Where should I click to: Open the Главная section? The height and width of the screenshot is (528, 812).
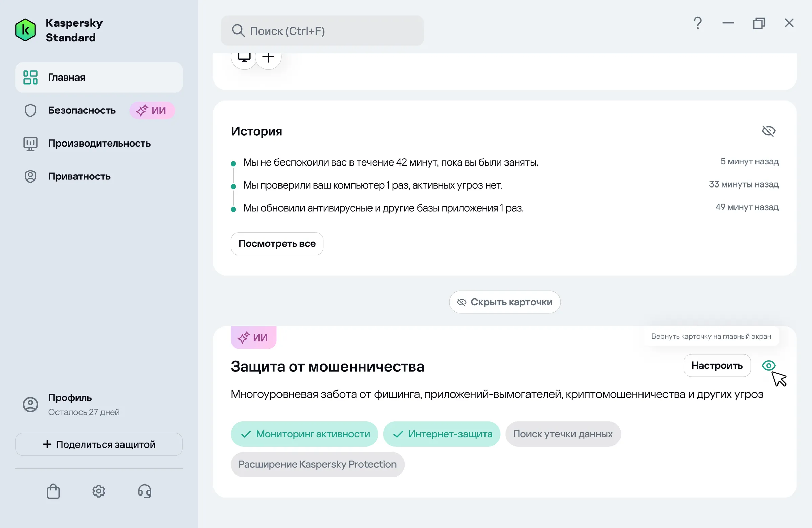tap(99, 78)
